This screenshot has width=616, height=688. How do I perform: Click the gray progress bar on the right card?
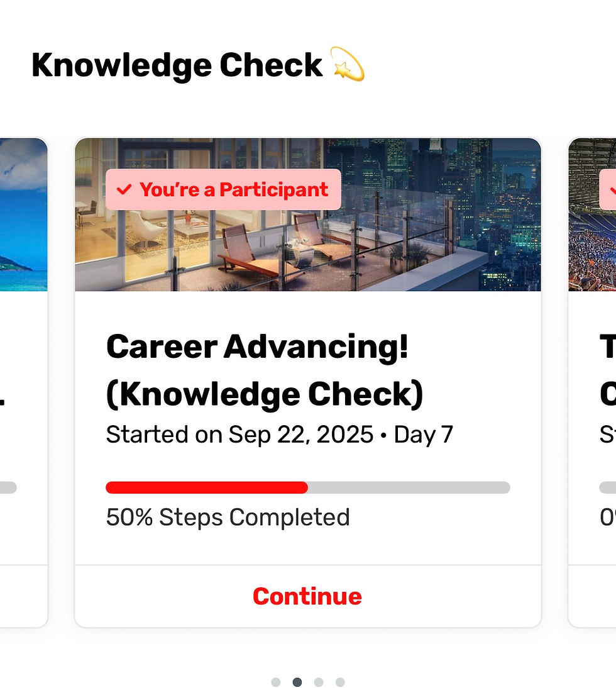click(607, 487)
